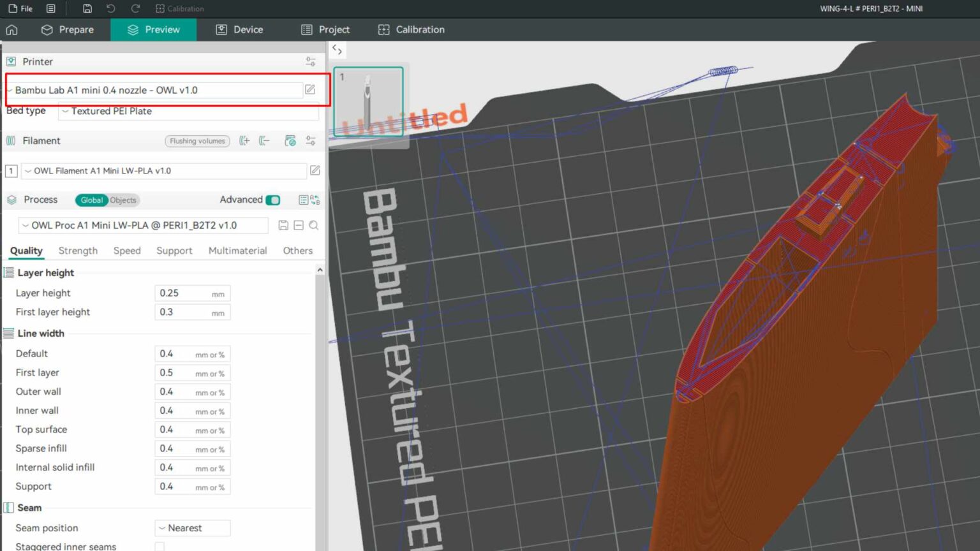Select plate 1 thumbnail in the viewport
The height and width of the screenshot is (551, 980).
368,101
